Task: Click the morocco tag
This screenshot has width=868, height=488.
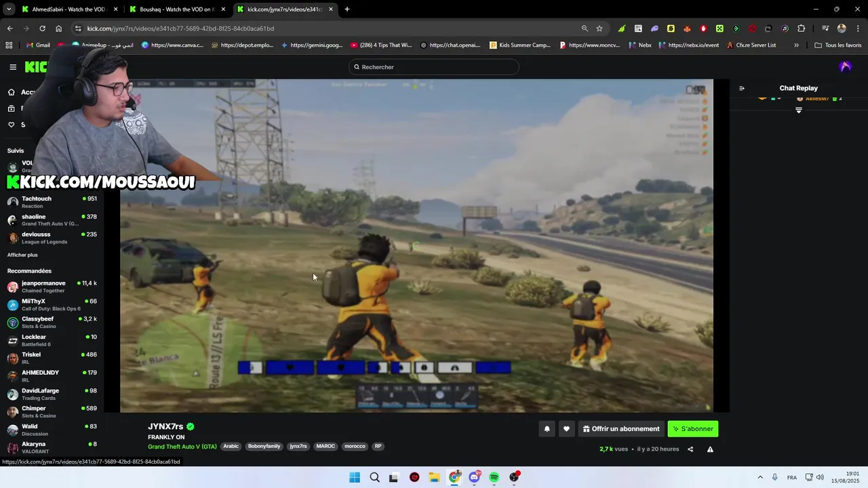Action: click(x=355, y=446)
